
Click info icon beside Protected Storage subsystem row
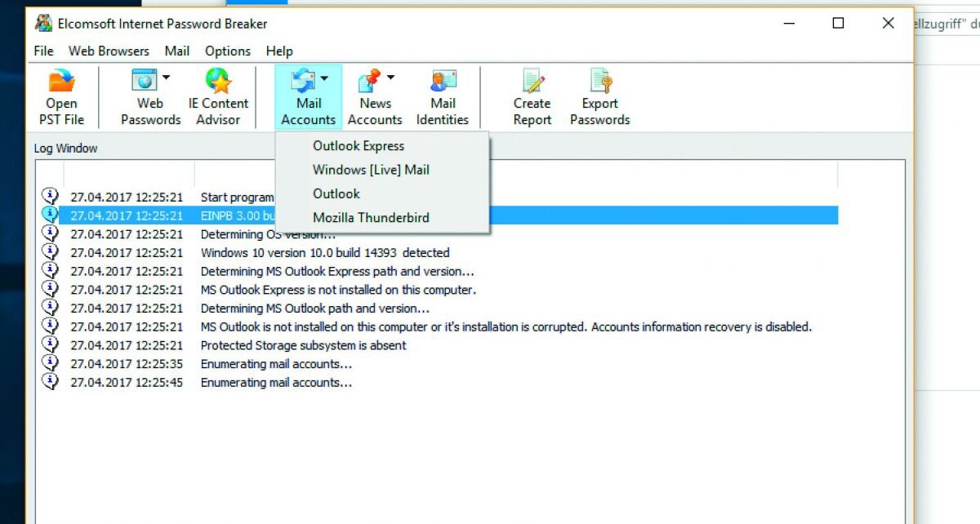click(x=50, y=344)
